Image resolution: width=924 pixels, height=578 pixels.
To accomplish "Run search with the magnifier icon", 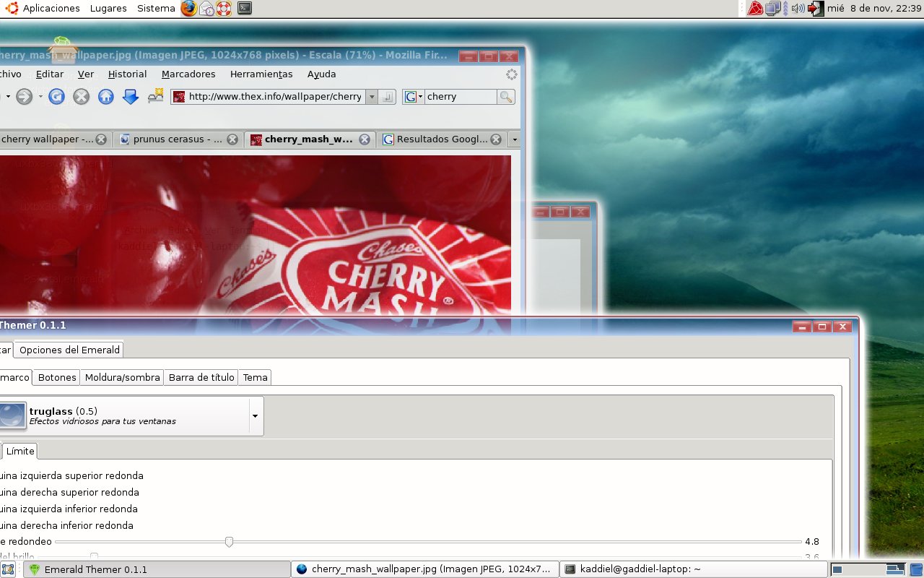I will [506, 96].
